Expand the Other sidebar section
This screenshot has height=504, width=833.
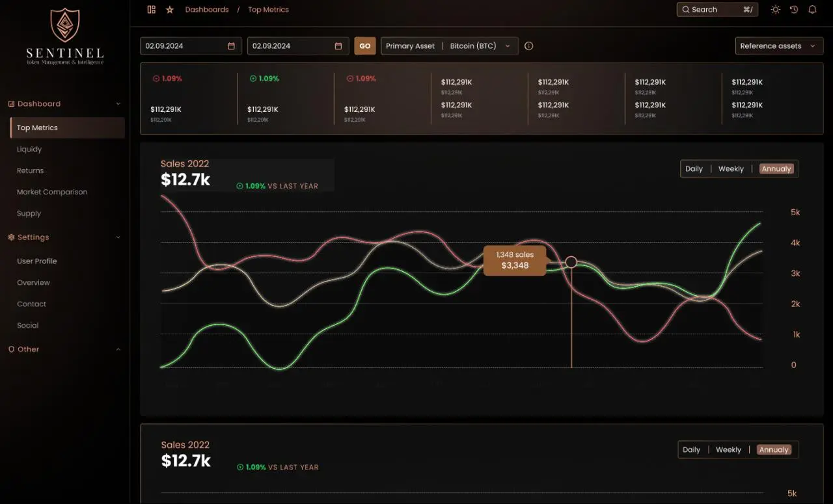[118, 349]
